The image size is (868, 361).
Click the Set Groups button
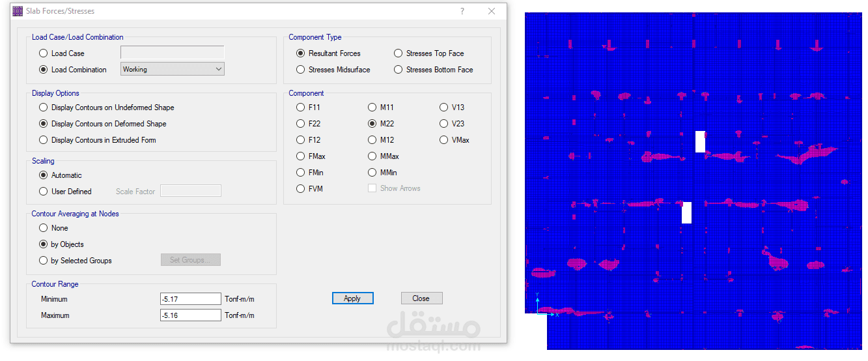[191, 260]
